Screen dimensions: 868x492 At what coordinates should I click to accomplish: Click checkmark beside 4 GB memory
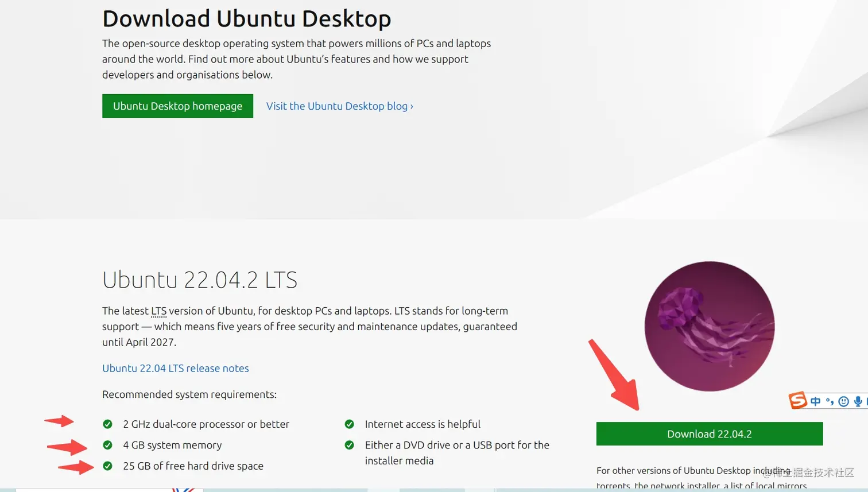pyautogui.click(x=107, y=445)
